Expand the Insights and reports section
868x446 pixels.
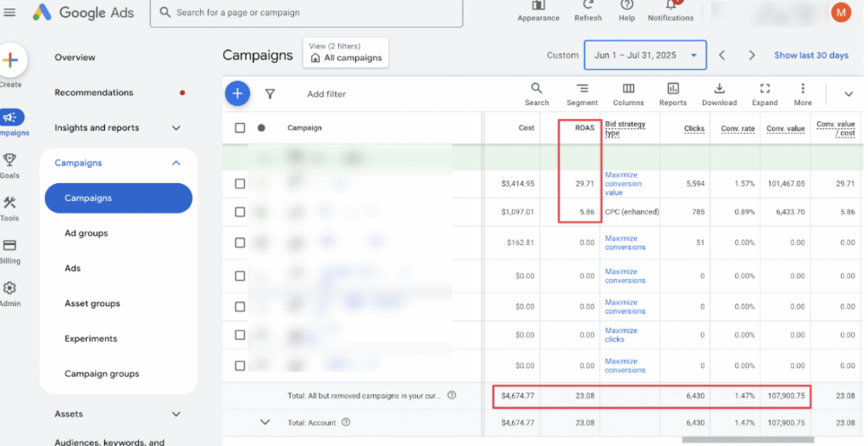coord(176,128)
